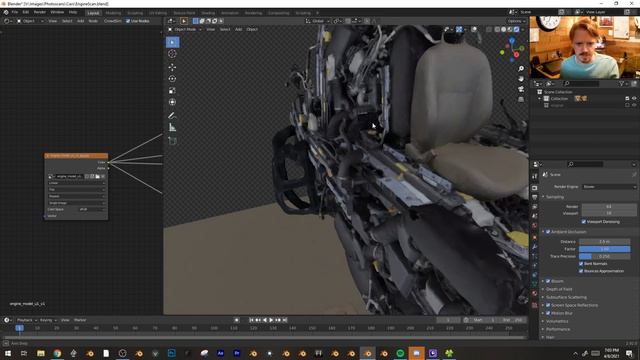This screenshot has height=360, width=640.
Task: Open the Tool properties tab
Action: tap(534, 176)
